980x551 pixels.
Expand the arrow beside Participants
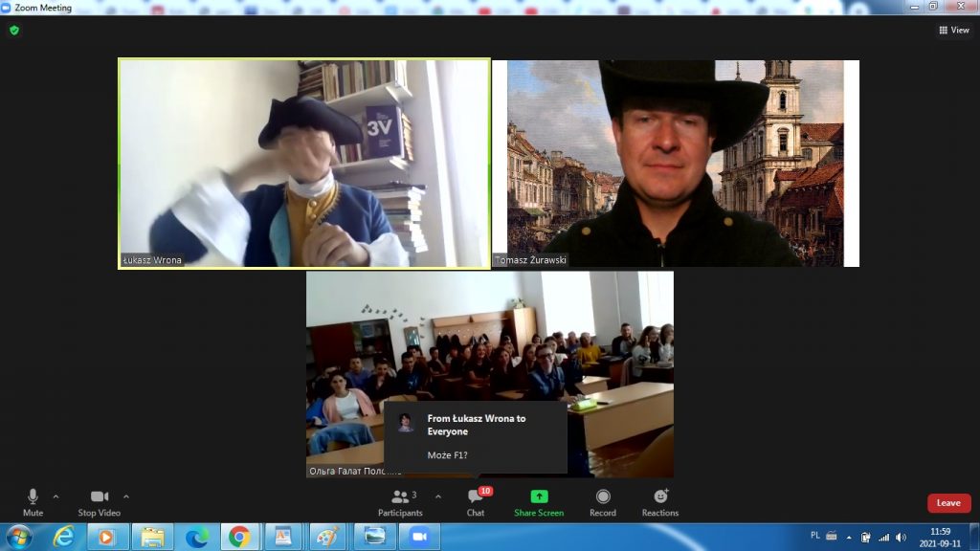click(x=438, y=496)
